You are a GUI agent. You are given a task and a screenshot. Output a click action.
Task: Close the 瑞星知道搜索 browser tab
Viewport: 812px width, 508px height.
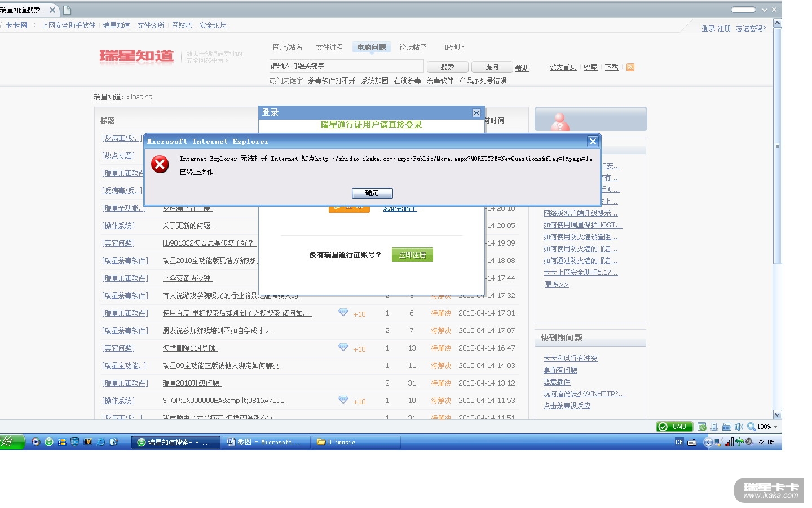[x=52, y=10]
